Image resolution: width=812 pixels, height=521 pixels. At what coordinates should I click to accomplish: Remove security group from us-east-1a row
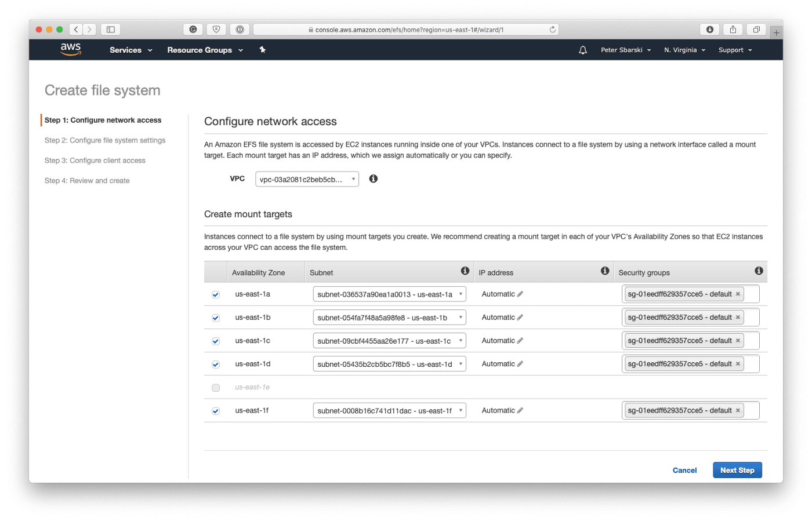(x=738, y=294)
